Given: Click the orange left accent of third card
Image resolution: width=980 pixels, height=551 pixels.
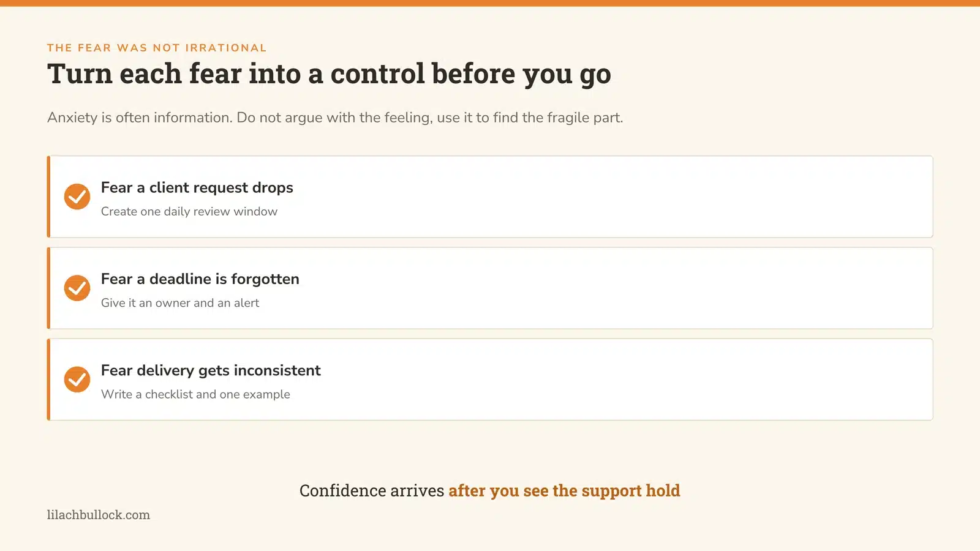Looking at the screenshot, I should pyautogui.click(x=48, y=380).
